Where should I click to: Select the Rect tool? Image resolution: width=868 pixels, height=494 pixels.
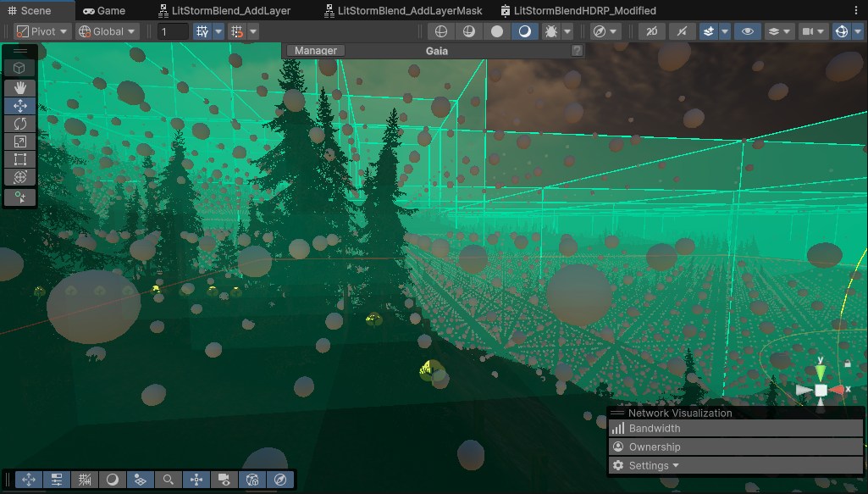click(20, 159)
